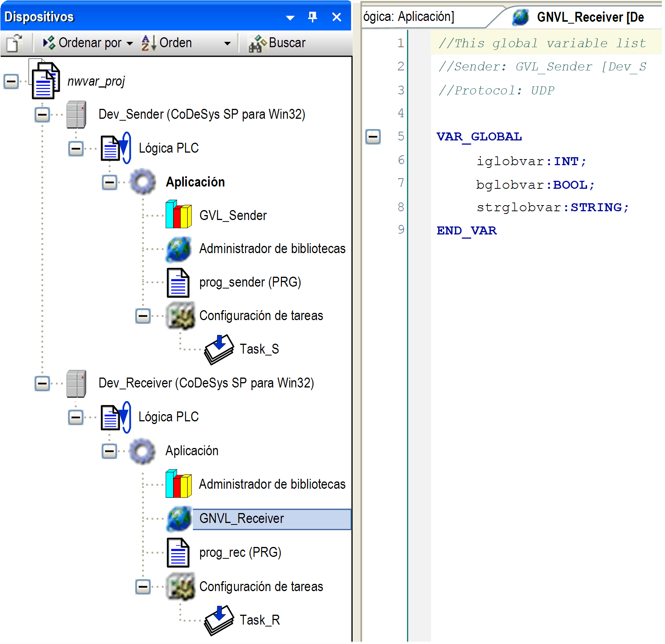Click the Buscar search button
The width and height of the screenshot is (665, 644).
click(277, 43)
